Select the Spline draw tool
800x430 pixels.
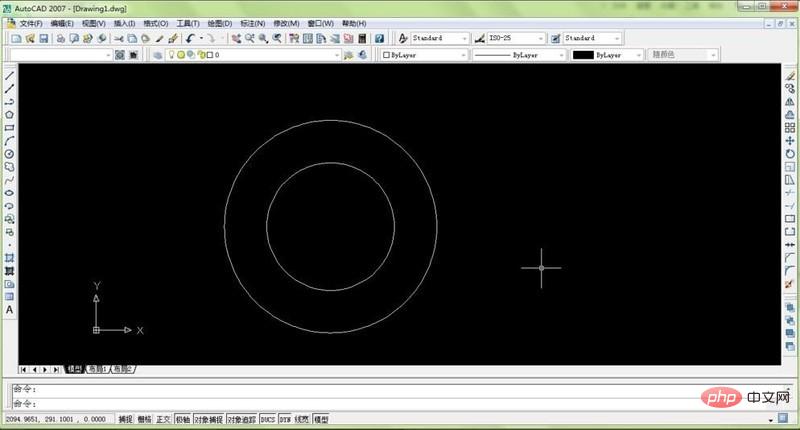[x=9, y=180]
